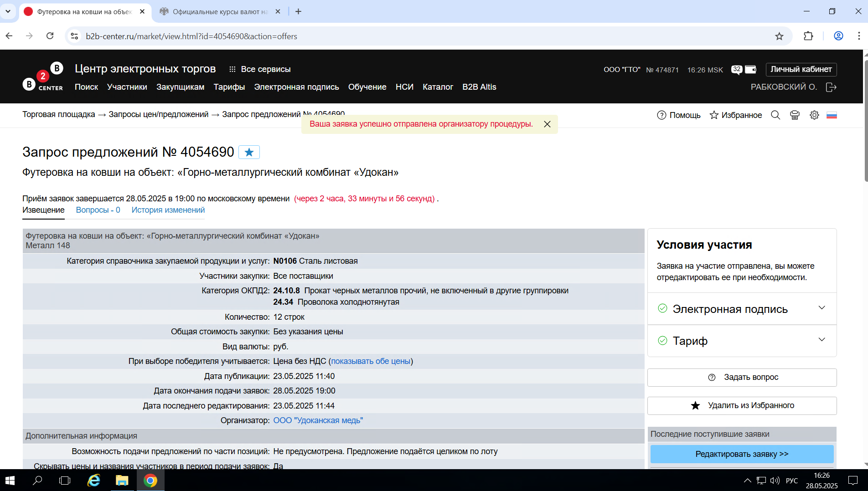Switch language via Russian flag icon
868x491 pixels.
(832, 115)
